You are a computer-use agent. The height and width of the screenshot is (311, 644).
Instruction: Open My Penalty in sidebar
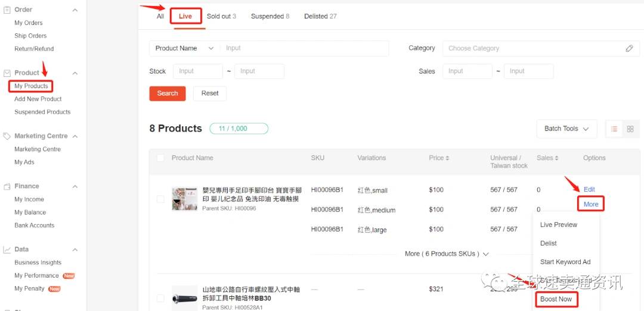[29, 289]
